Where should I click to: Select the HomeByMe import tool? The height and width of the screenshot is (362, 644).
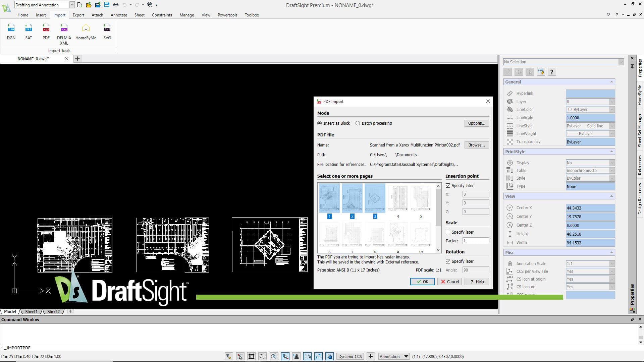tap(86, 32)
